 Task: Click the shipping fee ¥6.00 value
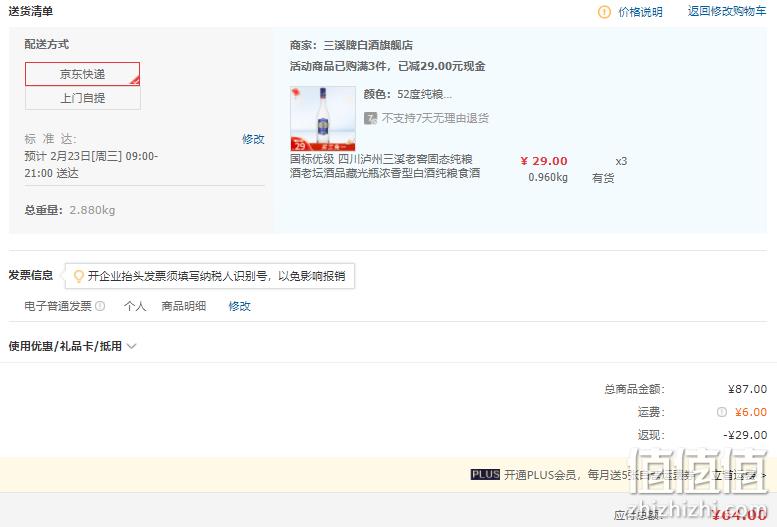pyautogui.click(x=751, y=412)
